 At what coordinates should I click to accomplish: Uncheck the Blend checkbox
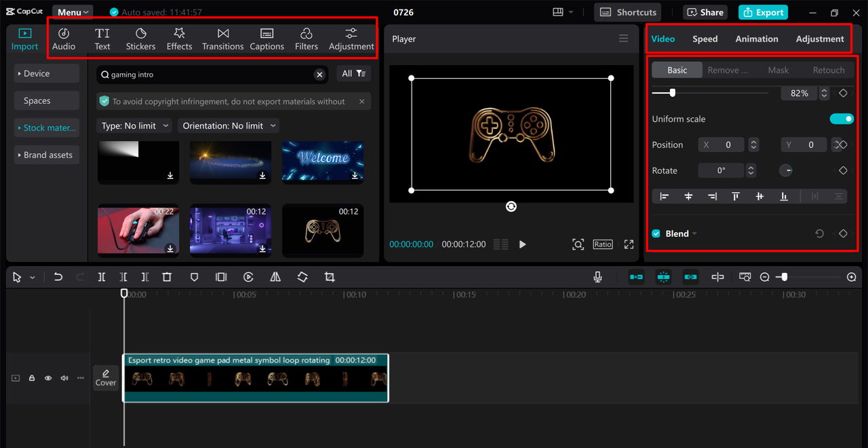point(656,234)
